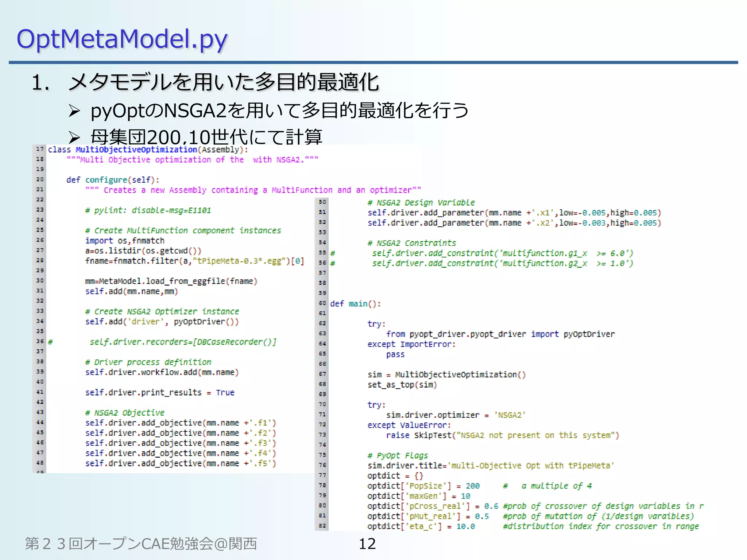Click the docstring Creates a new Assembly line
Image resolution: width=747 pixels, height=560 pixels.
coord(253,190)
